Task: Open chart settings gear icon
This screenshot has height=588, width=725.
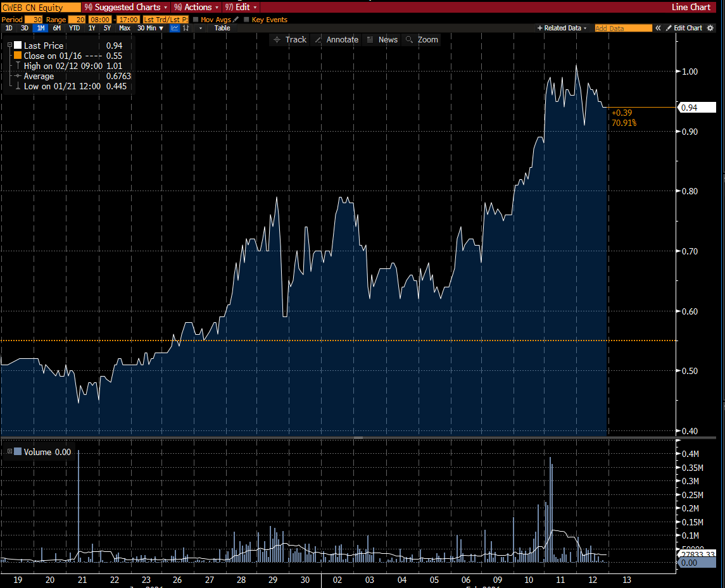Action: tap(710, 28)
